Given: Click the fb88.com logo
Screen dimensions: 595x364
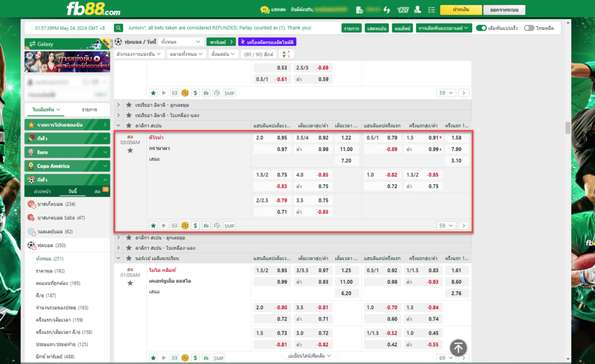Looking at the screenshot, I should tap(94, 9).
